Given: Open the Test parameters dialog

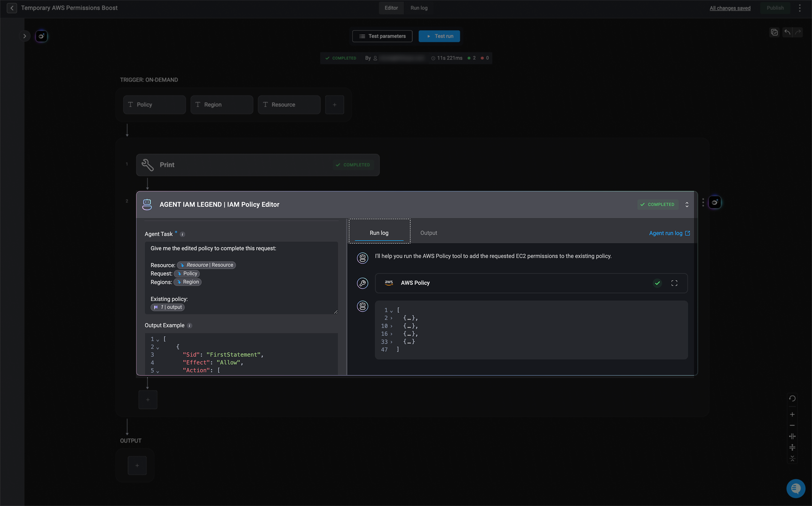Looking at the screenshot, I should 382,36.
